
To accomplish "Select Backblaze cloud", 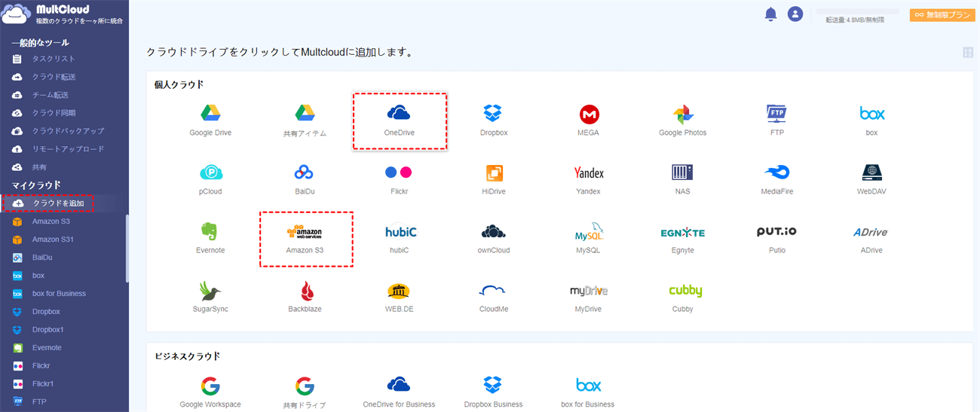I will 305,297.
